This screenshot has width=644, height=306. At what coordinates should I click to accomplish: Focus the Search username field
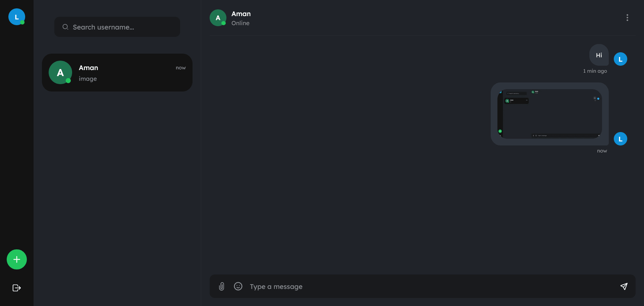coord(117,27)
